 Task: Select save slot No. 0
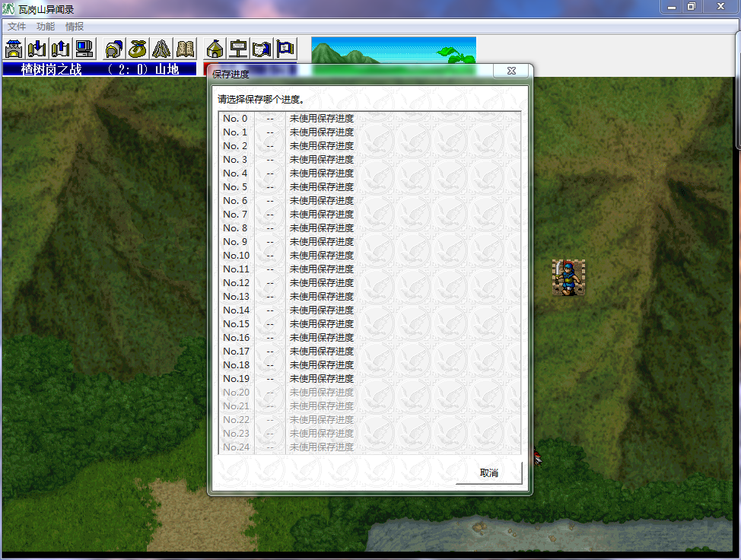tap(370, 119)
